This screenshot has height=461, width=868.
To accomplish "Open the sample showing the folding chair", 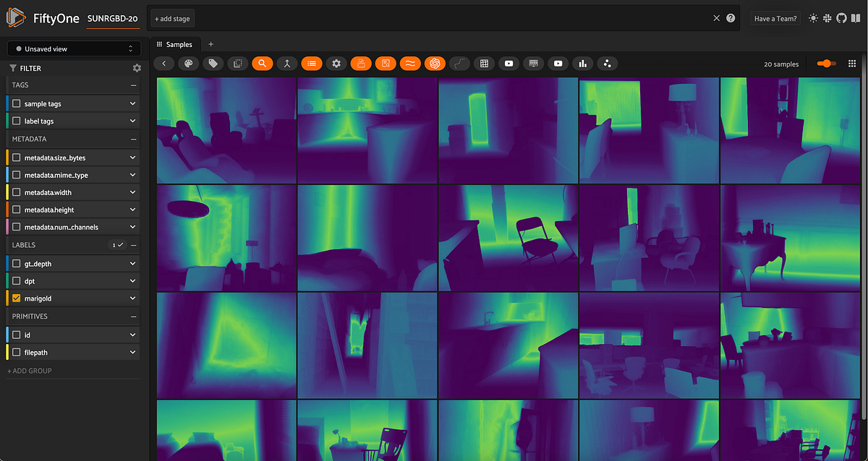I will [x=508, y=238].
